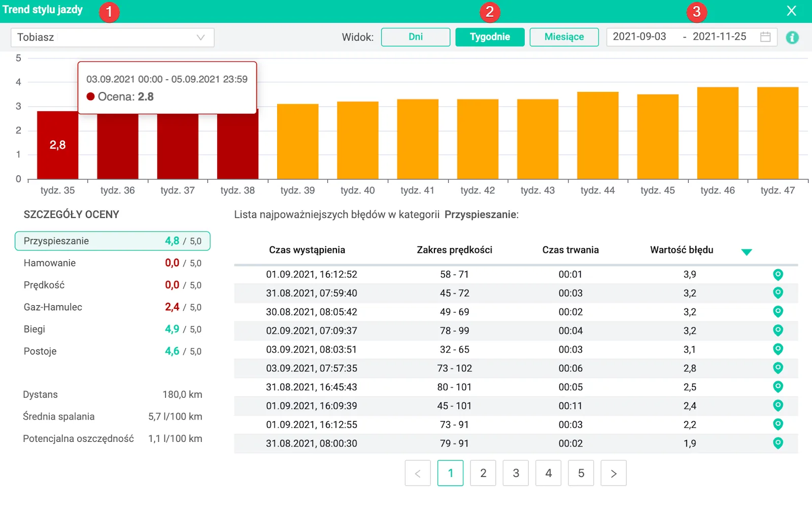
Task: Select page 1 of error list
Action: tap(451, 473)
